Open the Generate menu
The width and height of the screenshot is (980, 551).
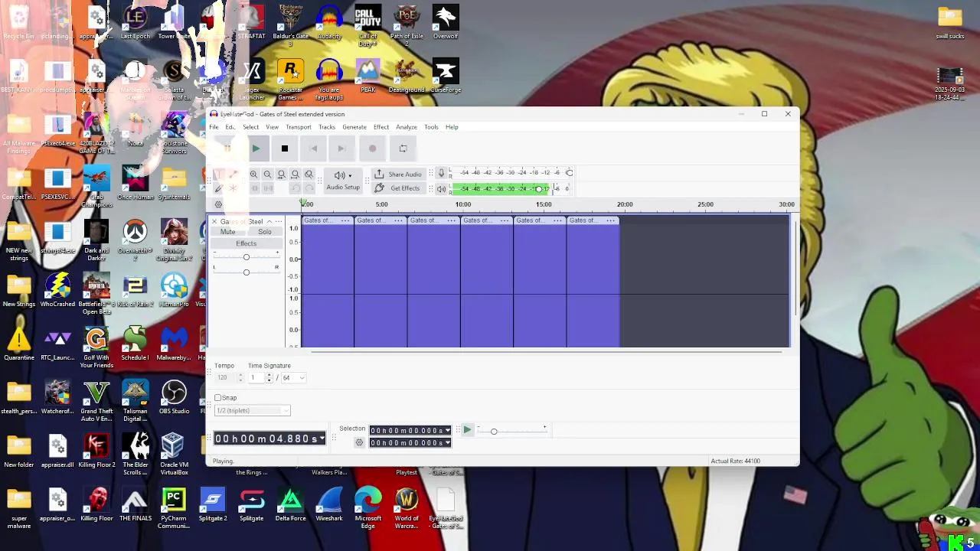click(x=354, y=127)
